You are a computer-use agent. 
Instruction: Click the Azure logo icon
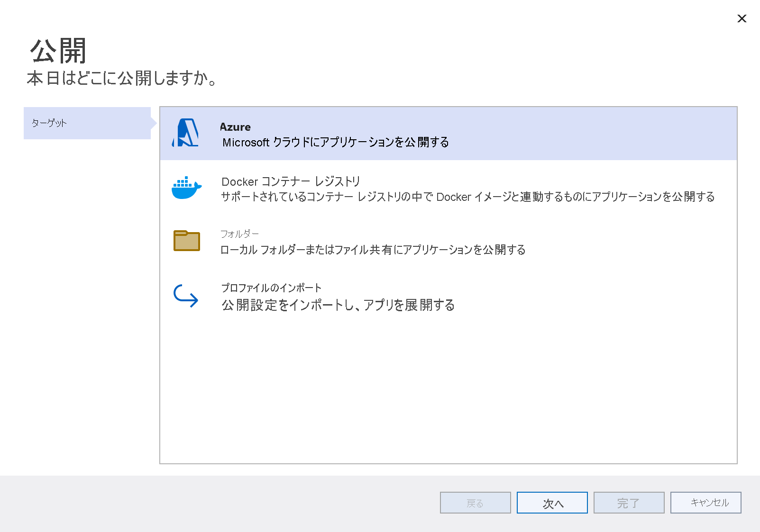(185, 133)
